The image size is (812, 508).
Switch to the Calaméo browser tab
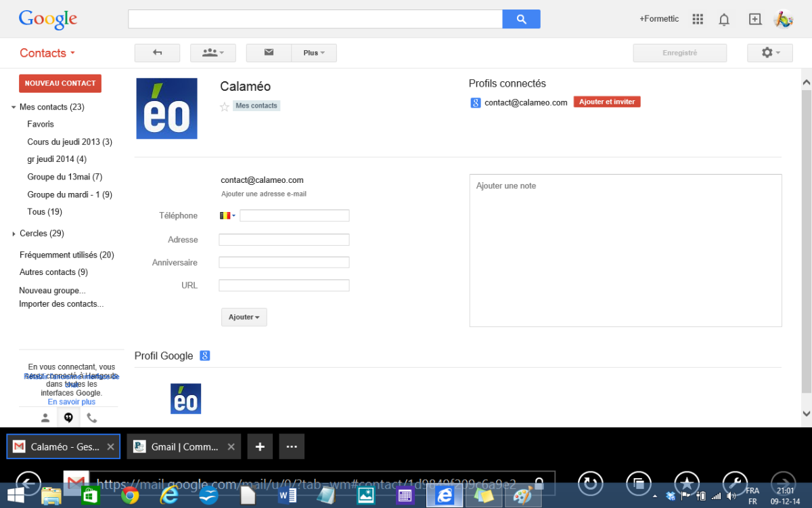point(64,446)
